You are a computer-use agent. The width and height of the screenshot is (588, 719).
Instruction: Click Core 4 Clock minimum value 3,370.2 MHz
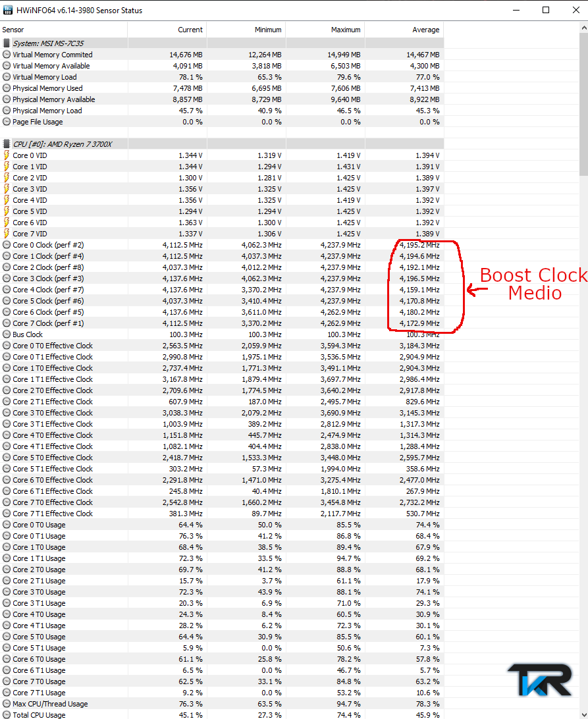pos(261,290)
